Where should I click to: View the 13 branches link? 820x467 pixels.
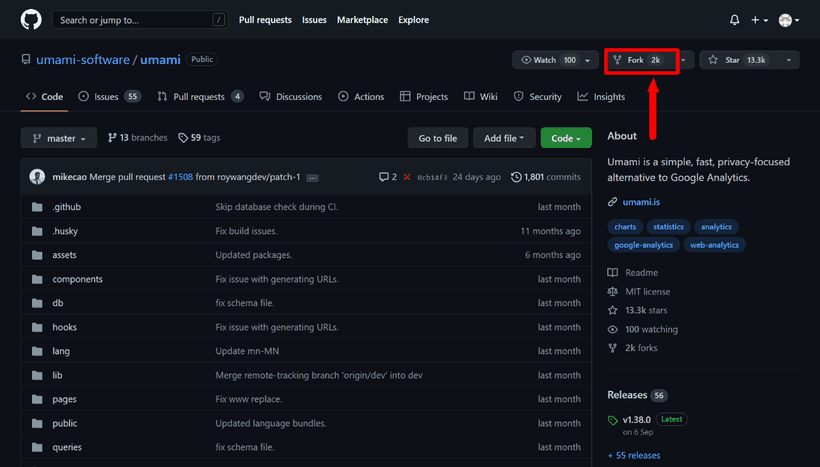coord(138,138)
